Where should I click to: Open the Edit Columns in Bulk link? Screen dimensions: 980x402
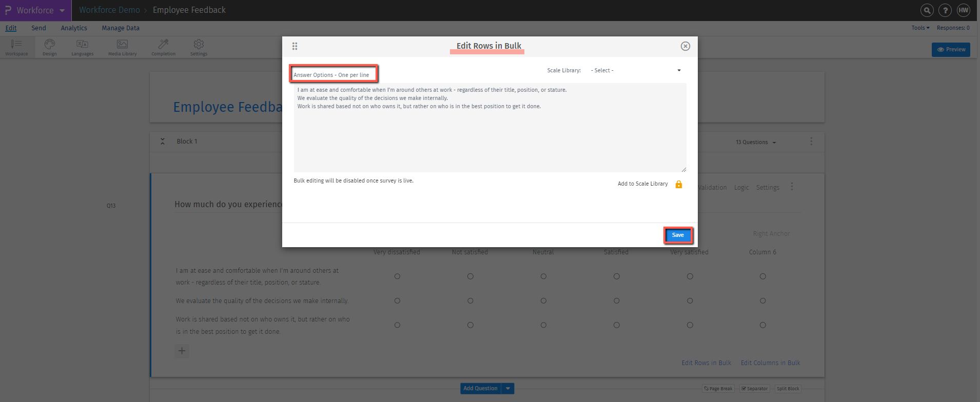coord(770,363)
